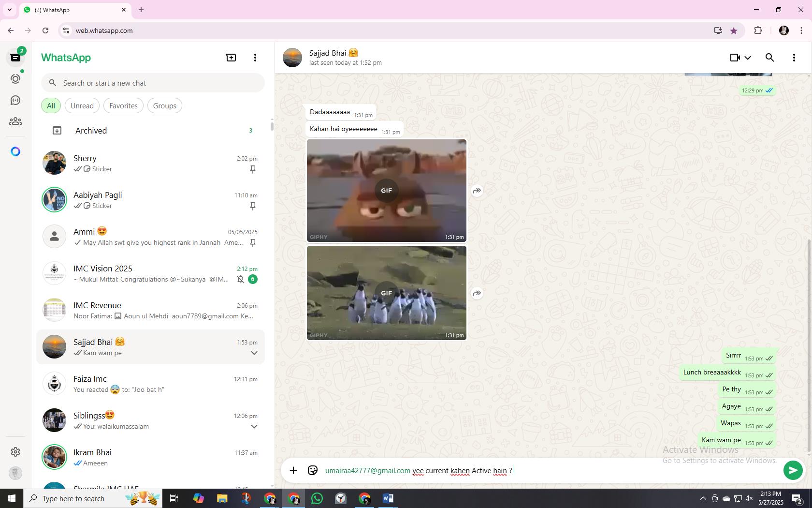Screen dimensions: 812x508
Task: Open the Faiza Imc chat
Action: coord(150,384)
